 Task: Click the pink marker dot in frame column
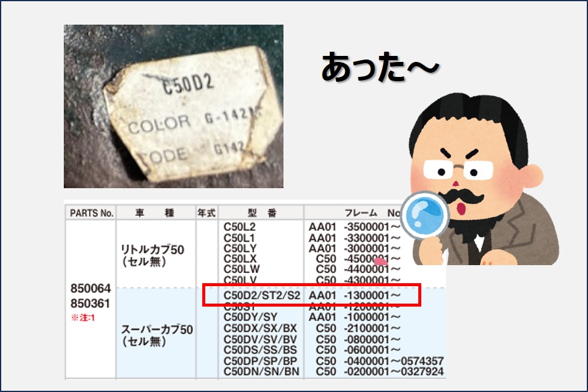pyautogui.click(x=380, y=261)
